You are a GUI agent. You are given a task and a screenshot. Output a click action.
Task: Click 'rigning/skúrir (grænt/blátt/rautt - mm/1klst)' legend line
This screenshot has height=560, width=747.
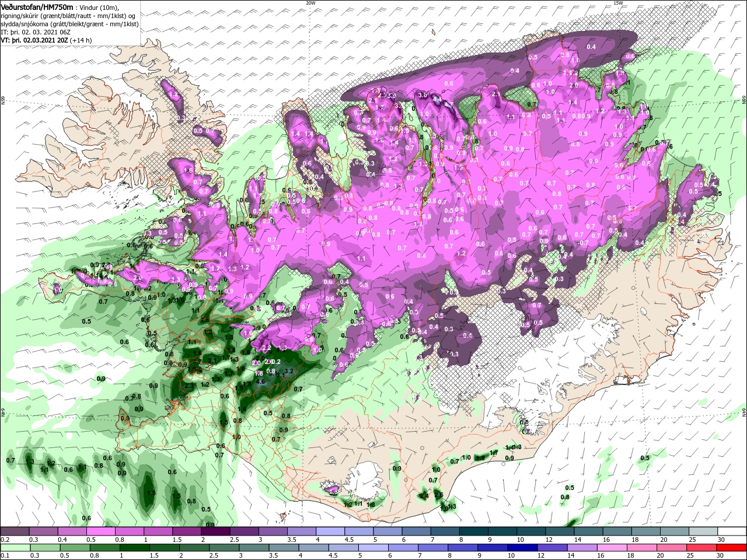[68, 16]
